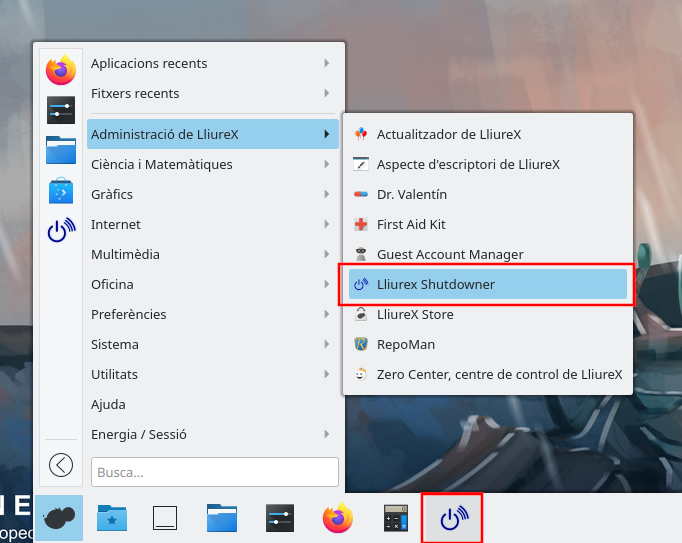
Task: Click the back arrow circle button
Action: pyautogui.click(x=61, y=464)
